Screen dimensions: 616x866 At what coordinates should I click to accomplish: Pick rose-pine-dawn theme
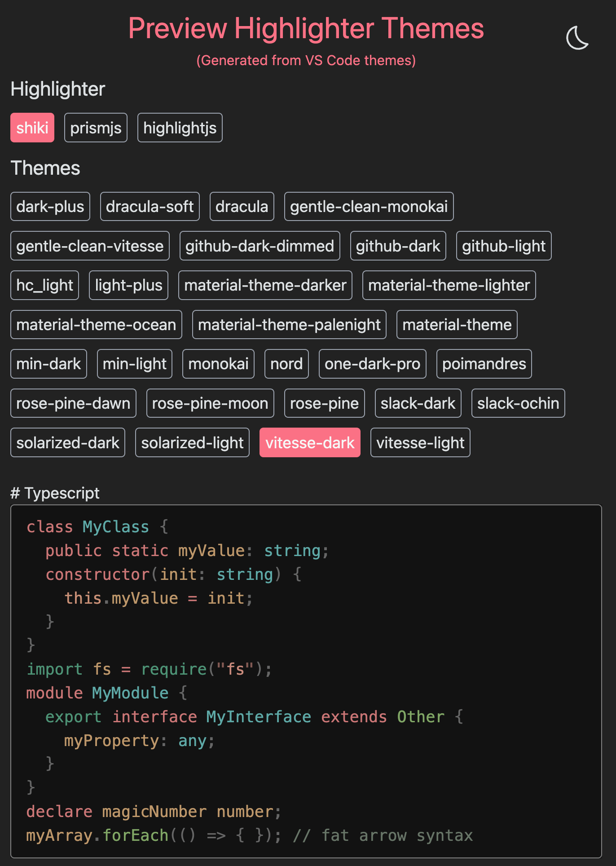tap(73, 403)
